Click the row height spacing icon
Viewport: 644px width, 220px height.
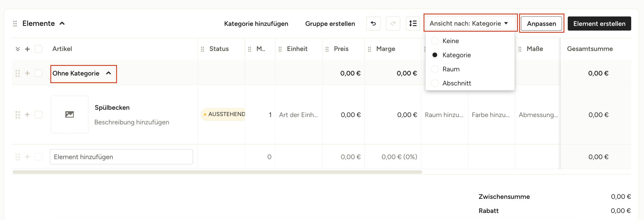pos(413,24)
